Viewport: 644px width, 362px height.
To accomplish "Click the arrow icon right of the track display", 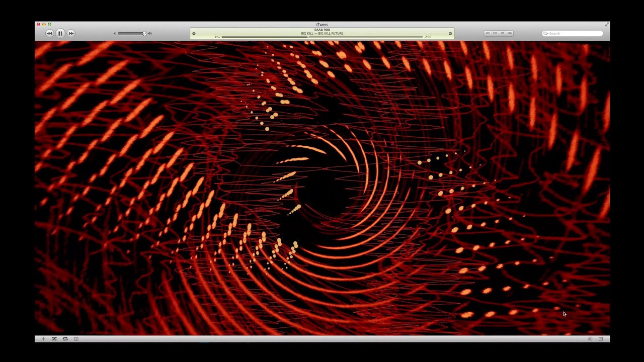I will tap(450, 34).
